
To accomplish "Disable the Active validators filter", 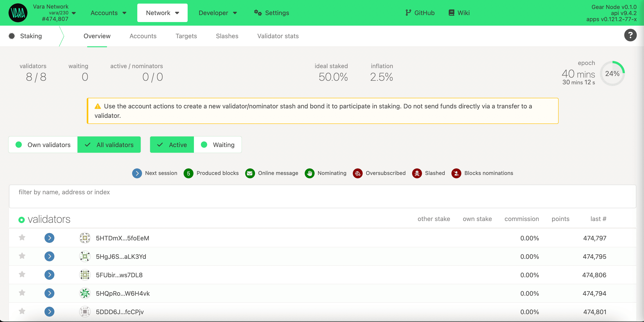I will click(x=171, y=145).
